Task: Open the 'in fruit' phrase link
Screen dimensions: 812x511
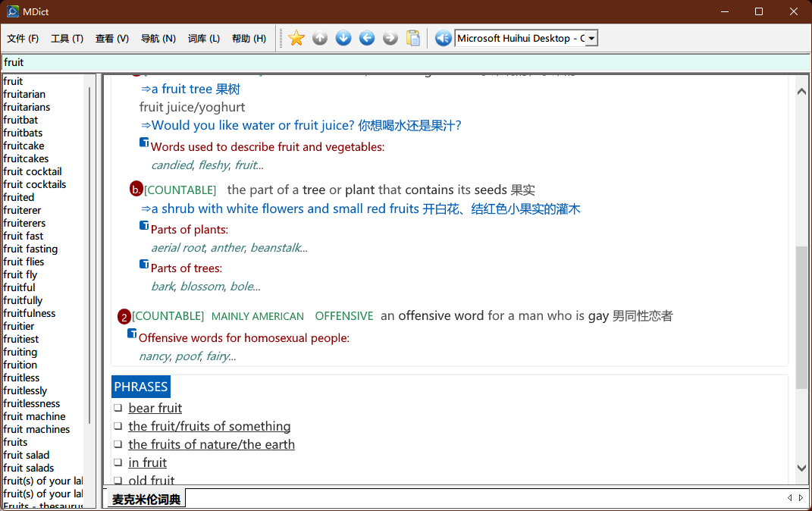Action: pos(148,462)
